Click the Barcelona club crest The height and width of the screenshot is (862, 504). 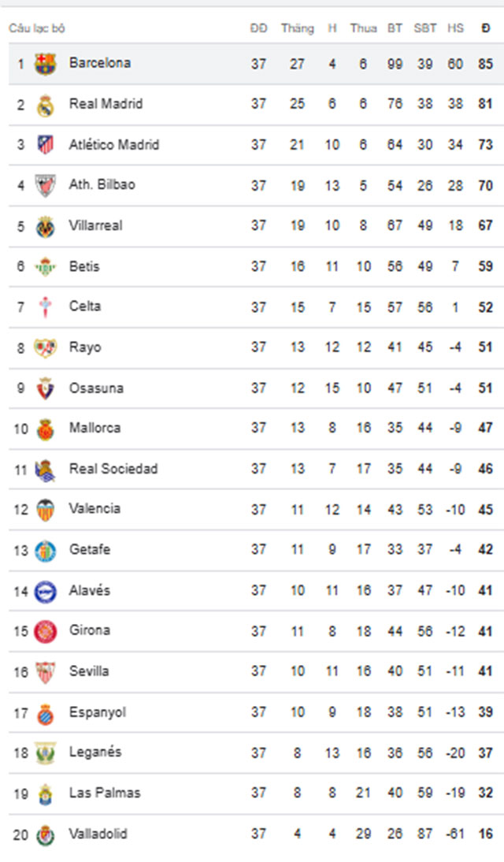click(45, 64)
